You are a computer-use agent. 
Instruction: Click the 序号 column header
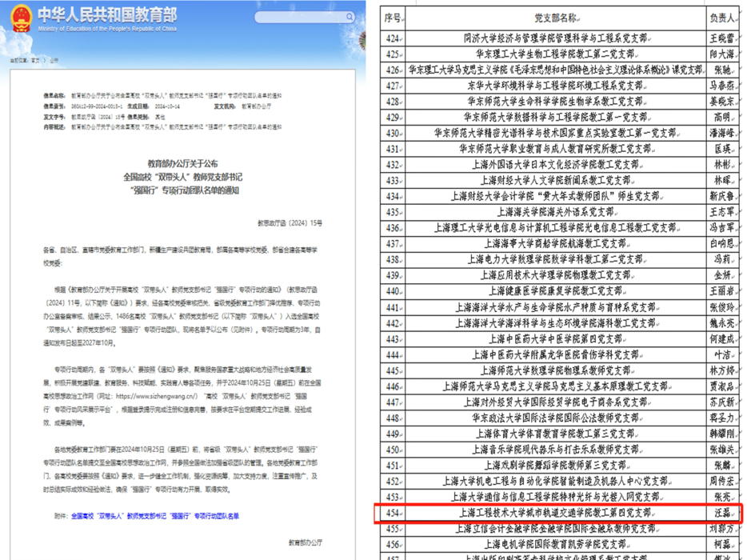(392, 17)
